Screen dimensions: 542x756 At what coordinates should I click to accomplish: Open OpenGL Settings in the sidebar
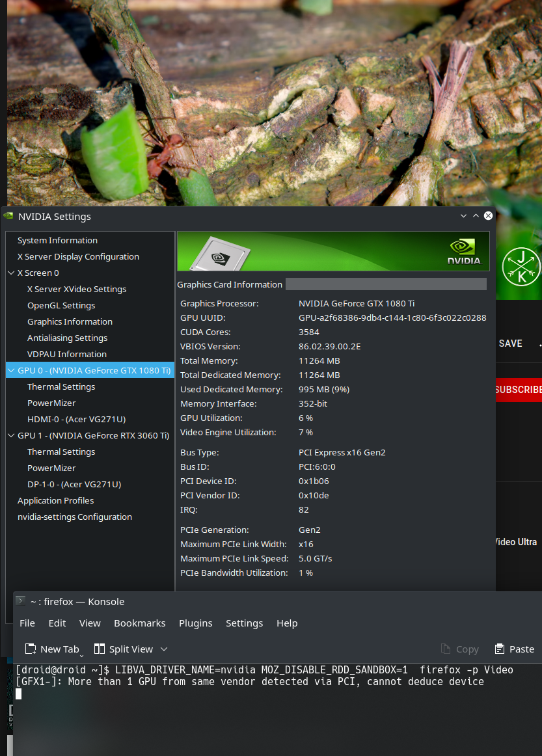tap(61, 305)
